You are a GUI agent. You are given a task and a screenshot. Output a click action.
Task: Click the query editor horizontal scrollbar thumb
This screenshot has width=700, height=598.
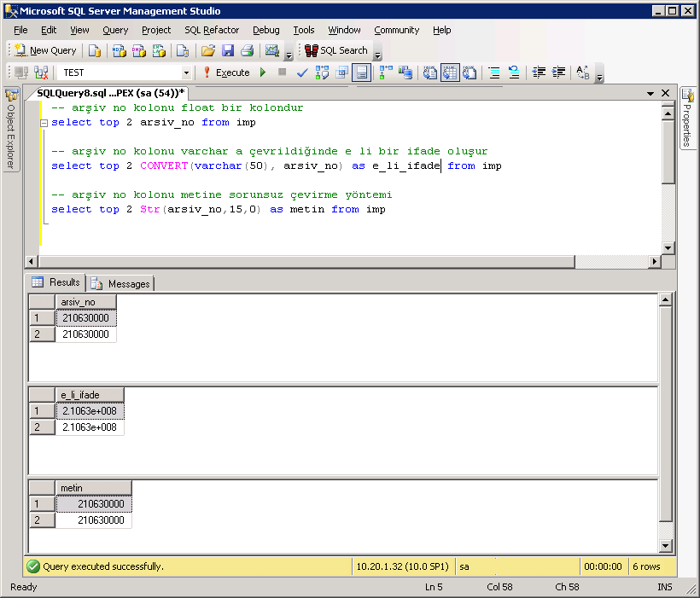pyautogui.click(x=306, y=262)
